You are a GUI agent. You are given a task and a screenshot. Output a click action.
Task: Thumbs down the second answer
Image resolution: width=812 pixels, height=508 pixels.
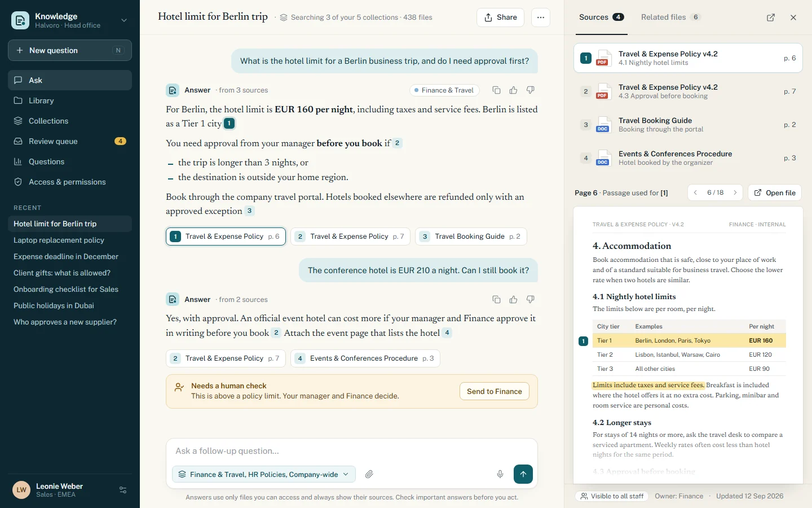point(530,300)
